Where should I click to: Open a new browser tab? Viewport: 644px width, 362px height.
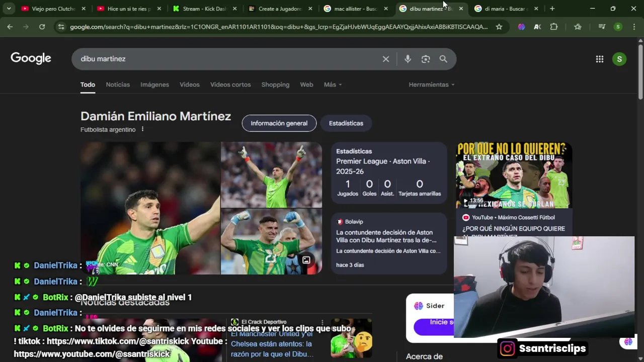coord(552,9)
